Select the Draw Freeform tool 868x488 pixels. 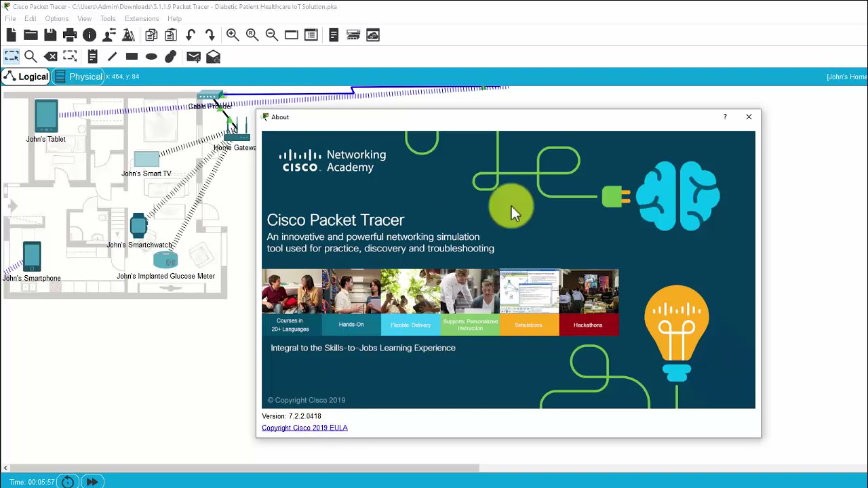[x=171, y=56]
